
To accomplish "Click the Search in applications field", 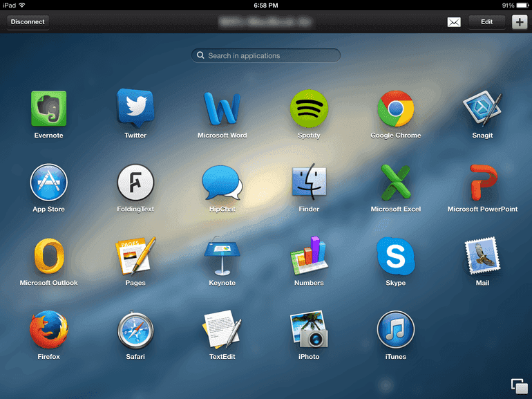I will pos(266,55).
